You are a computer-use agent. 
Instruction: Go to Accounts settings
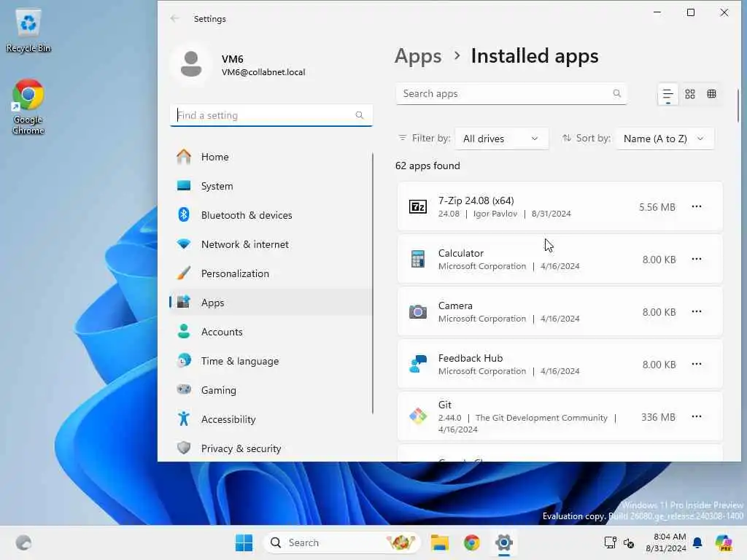[271, 332]
